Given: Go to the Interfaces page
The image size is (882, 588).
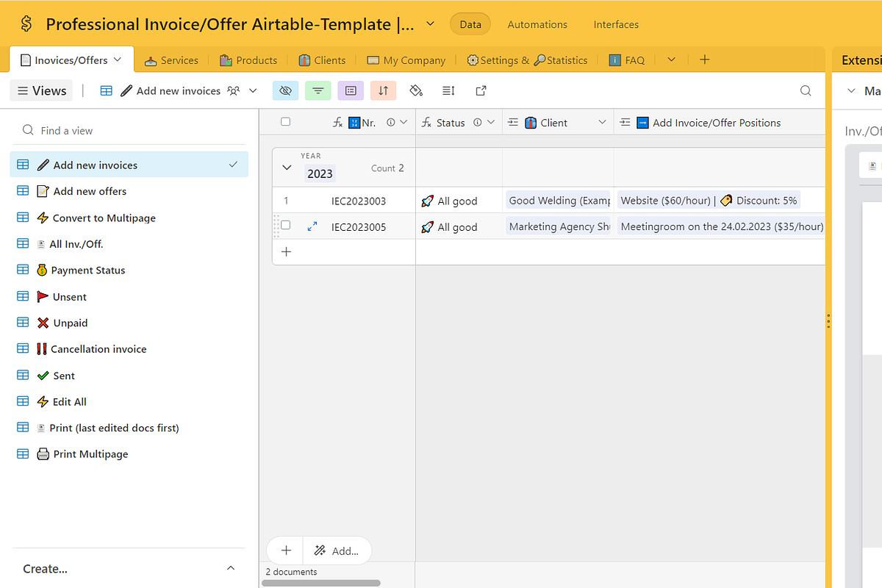Looking at the screenshot, I should [616, 24].
